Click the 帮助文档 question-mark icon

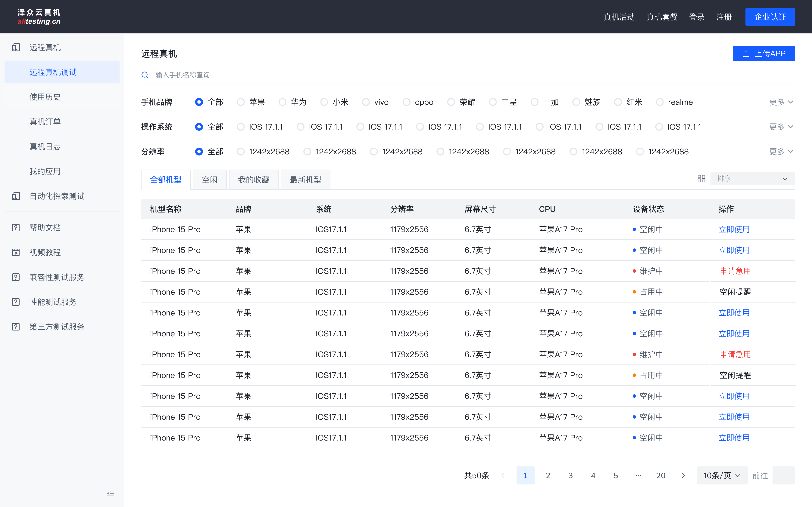click(16, 228)
